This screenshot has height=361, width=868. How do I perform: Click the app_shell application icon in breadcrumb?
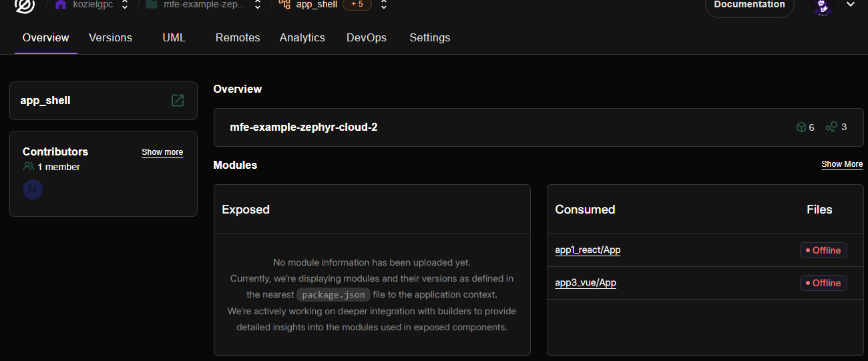[284, 4]
